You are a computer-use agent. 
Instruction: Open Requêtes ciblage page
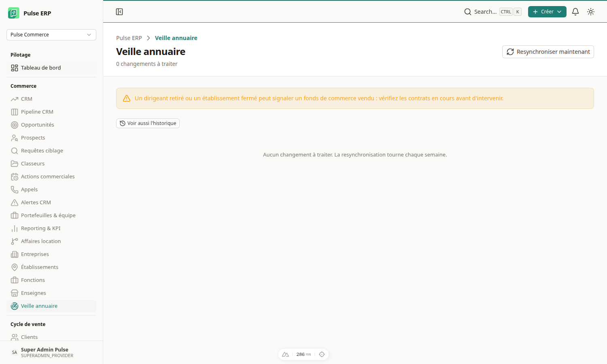click(51, 151)
